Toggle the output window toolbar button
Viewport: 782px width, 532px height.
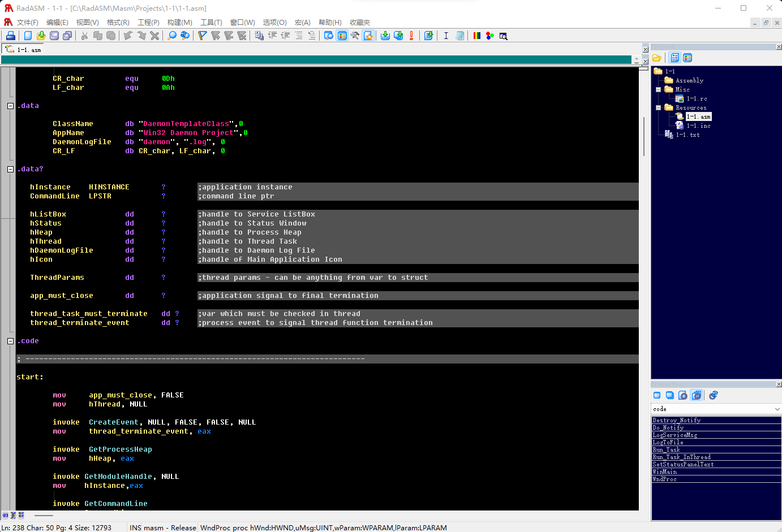tap(329, 36)
